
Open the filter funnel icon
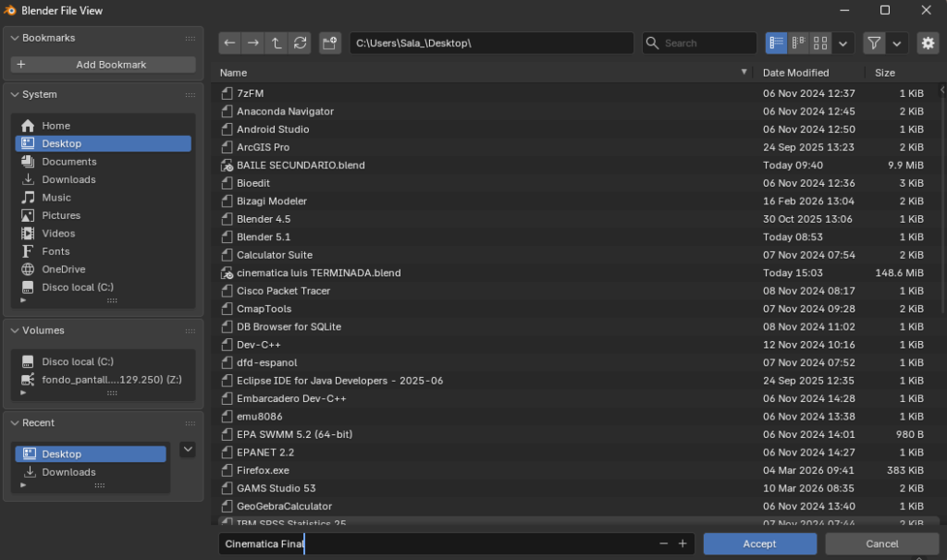875,43
